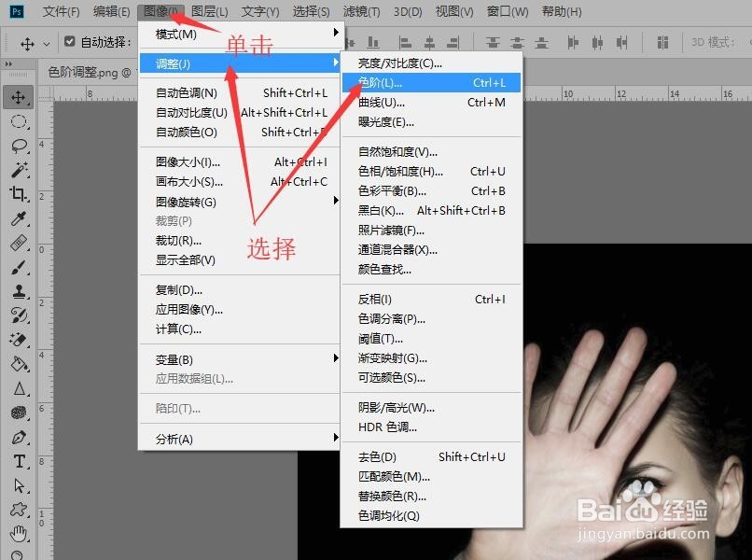Open the tool preset dropdown arrow

pos(47,44)
